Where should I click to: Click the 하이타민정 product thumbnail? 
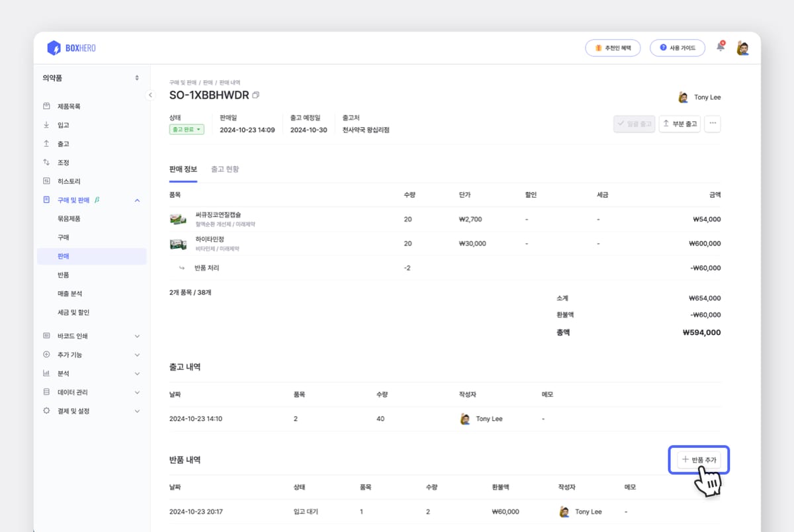pos(178,244)
